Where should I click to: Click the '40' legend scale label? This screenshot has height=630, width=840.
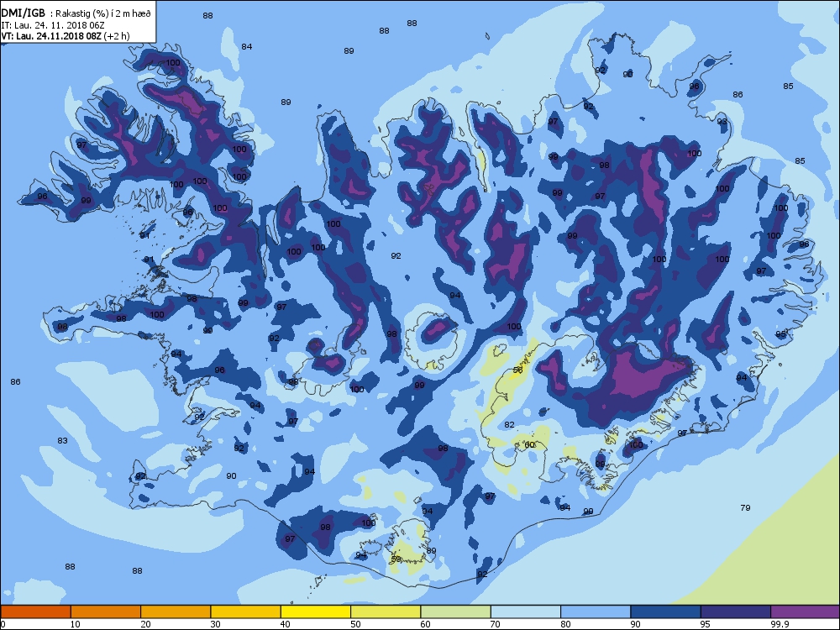click(286, 624)
